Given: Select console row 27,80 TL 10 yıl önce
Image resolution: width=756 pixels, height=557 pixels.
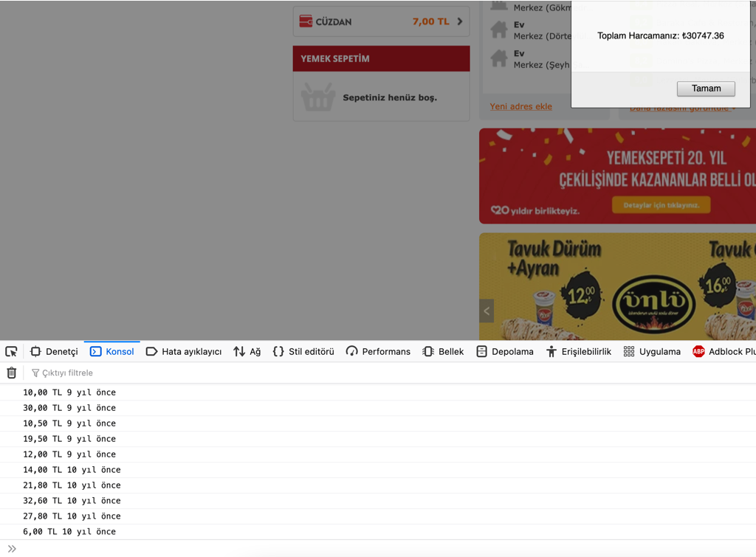Looking at the screenshot, I should (x=378, y=516).
